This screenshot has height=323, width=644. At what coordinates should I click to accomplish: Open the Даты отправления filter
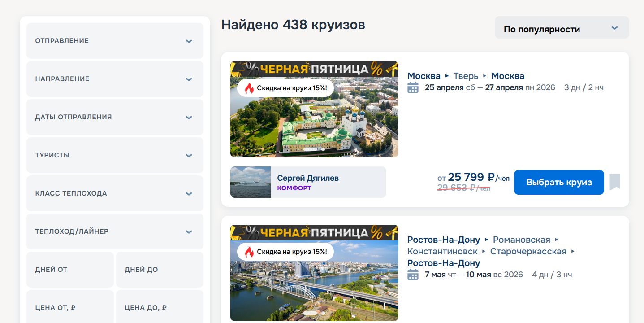[x=115, y=117]
